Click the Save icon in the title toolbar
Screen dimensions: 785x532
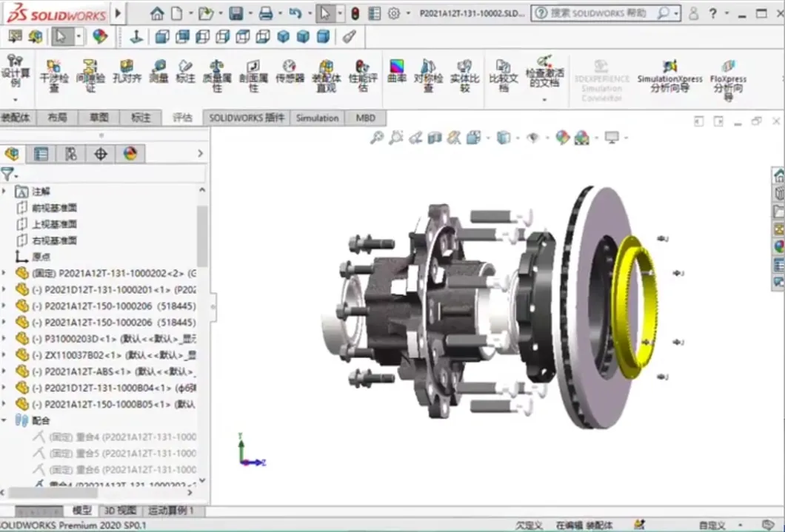[235, 13]
